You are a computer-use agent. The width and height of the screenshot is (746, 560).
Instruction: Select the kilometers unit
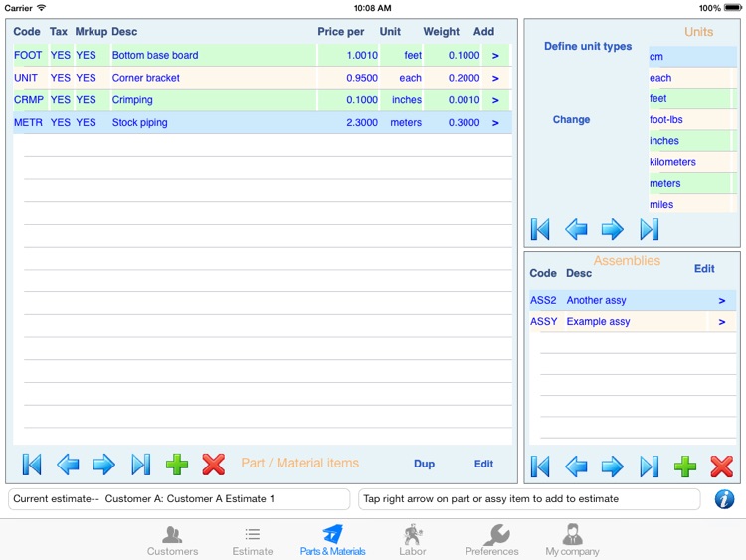point(692,162)
